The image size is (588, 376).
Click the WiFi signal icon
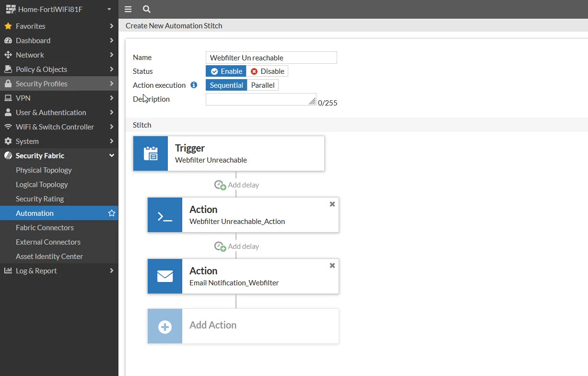(8, 127)
